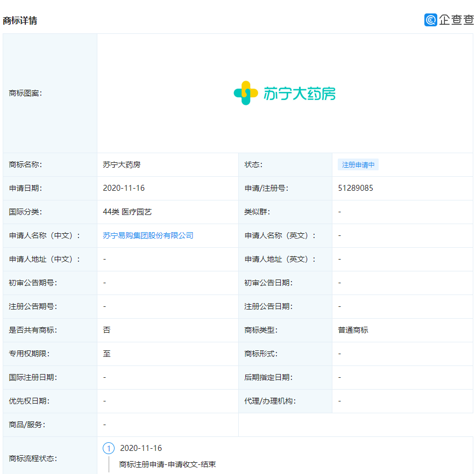Image resolution: width=476 pixels, height=474 pixels.
Task: Open the 注册申请中 status tag
Action: (x=358, y=164)
